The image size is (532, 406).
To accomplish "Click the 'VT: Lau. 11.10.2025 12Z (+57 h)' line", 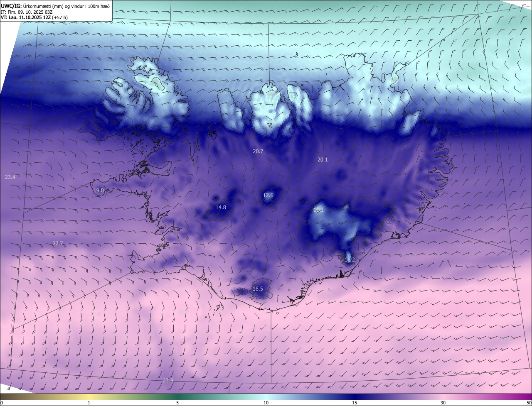I will (x=34, y=17).
